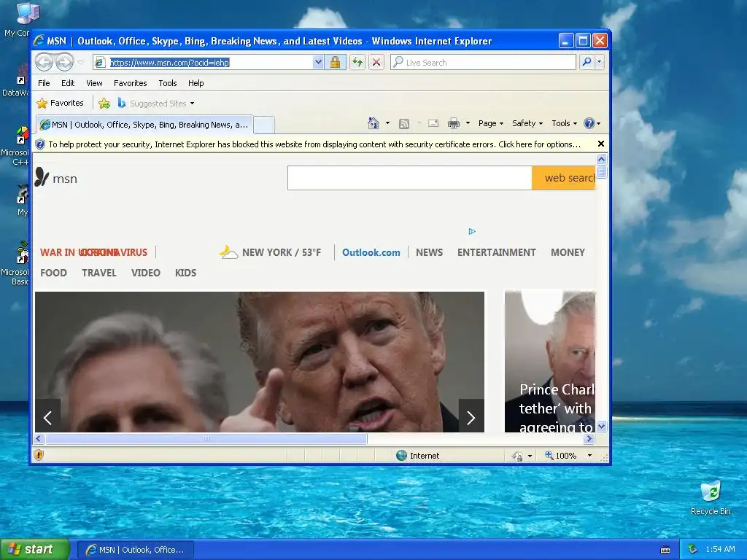This screenshot has height=560, width=747.
Task: Click the vertical scrollbar up arrow
Action: click(x=601, y=159)
